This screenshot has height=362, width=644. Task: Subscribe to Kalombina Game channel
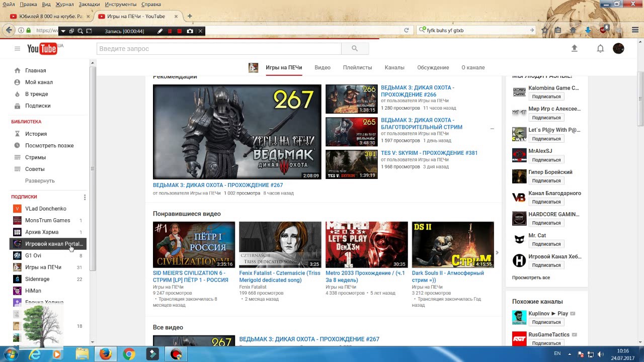546,97
